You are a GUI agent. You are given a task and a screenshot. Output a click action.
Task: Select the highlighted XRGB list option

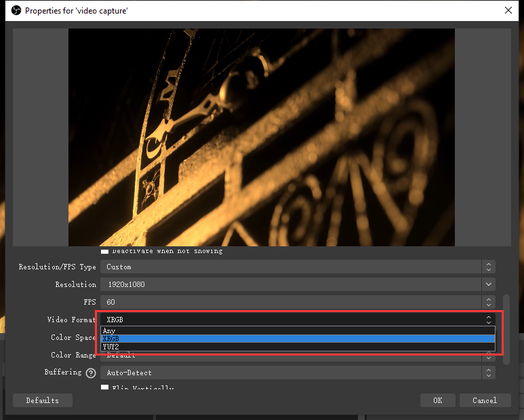[298, 339]
